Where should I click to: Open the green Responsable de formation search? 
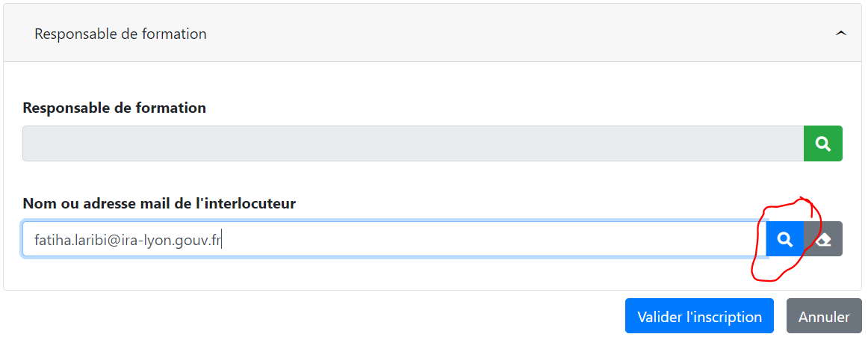(822, 144)
